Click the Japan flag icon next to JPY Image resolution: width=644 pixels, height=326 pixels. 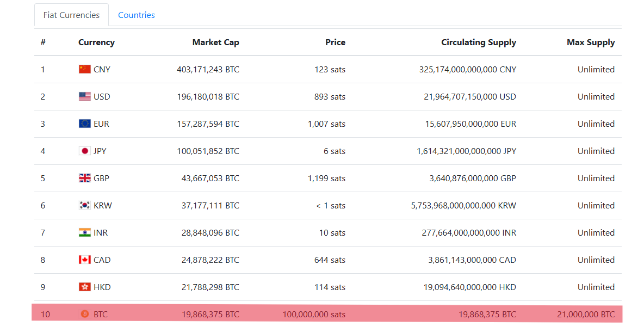85,151
